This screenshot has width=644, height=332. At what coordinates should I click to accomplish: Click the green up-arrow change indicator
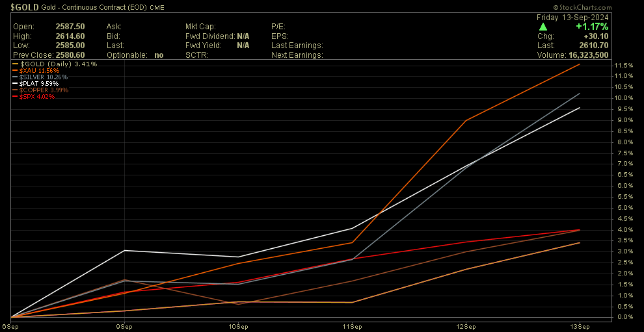pyautogui.click(x=543, y=27)
